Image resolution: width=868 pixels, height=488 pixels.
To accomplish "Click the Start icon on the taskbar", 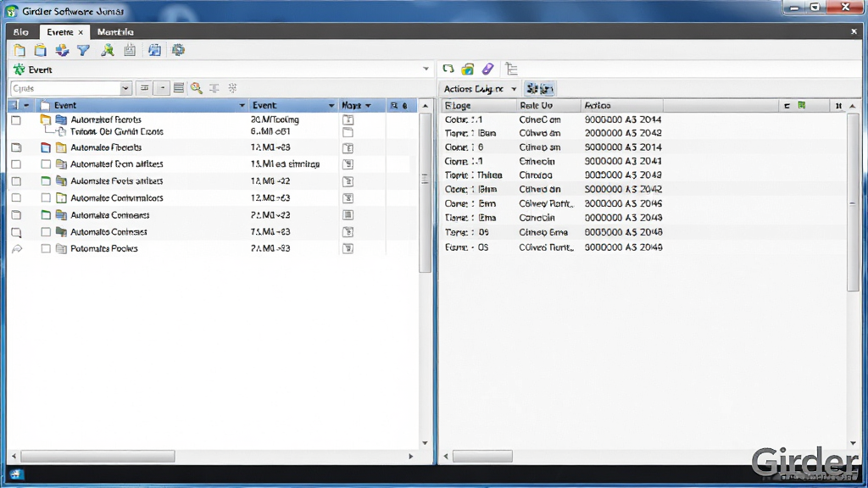I will pos(16,474).
